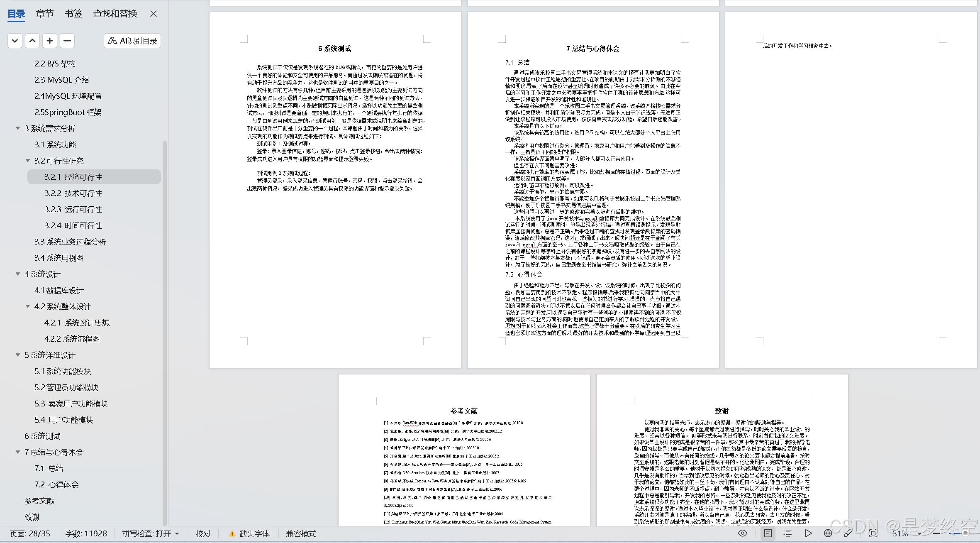Jump to 5.3 卖家用户功能模块
The height and width of the screenshot is (543, 980).
(x=71, y=404)
